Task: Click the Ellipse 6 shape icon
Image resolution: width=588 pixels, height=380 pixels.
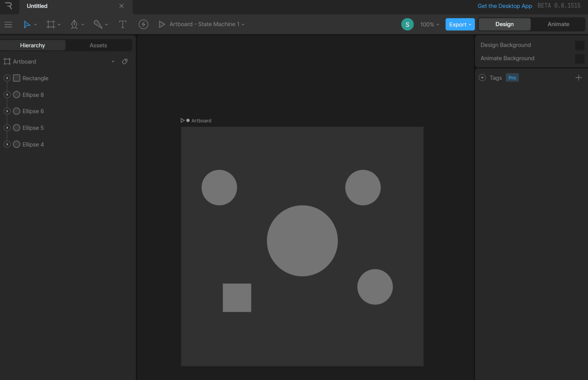Action: [x=17, y=111]
